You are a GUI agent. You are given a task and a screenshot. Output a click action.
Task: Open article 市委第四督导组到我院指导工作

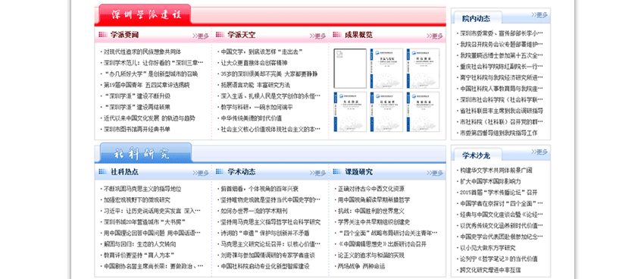pos(499,133)
